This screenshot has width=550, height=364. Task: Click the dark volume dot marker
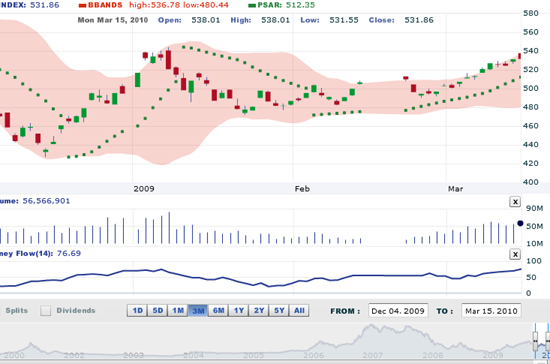click(x=520, y=223)
